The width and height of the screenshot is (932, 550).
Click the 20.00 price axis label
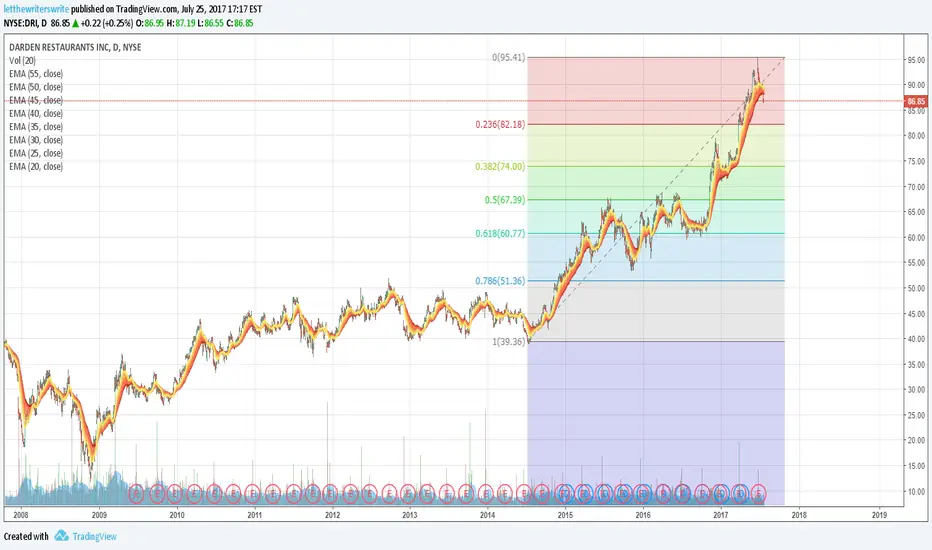[916, 441]
